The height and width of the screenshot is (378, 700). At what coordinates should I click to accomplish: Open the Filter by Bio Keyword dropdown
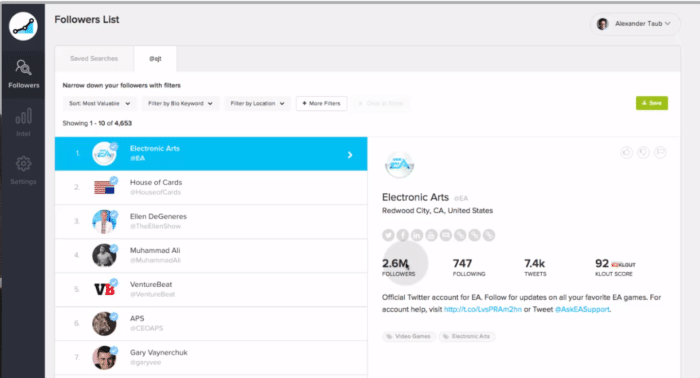click(180, 104)
